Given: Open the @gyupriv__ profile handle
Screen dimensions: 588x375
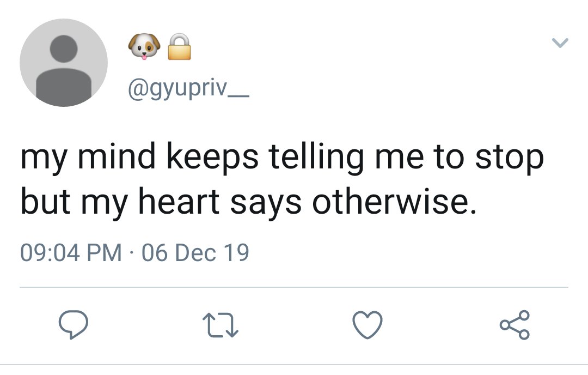Looking at the screenshot, I should (188, 89).
